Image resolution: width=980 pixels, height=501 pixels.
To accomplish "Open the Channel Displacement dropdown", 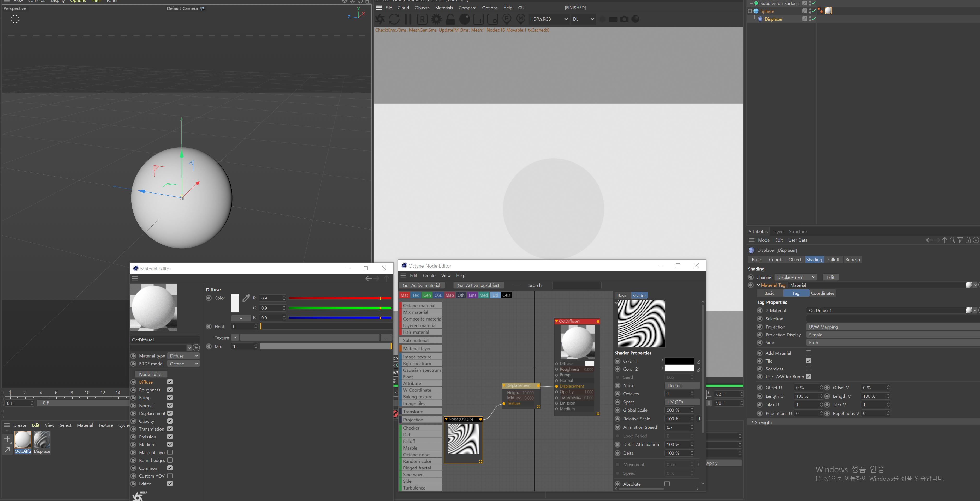I will click(x=796, y=277).
